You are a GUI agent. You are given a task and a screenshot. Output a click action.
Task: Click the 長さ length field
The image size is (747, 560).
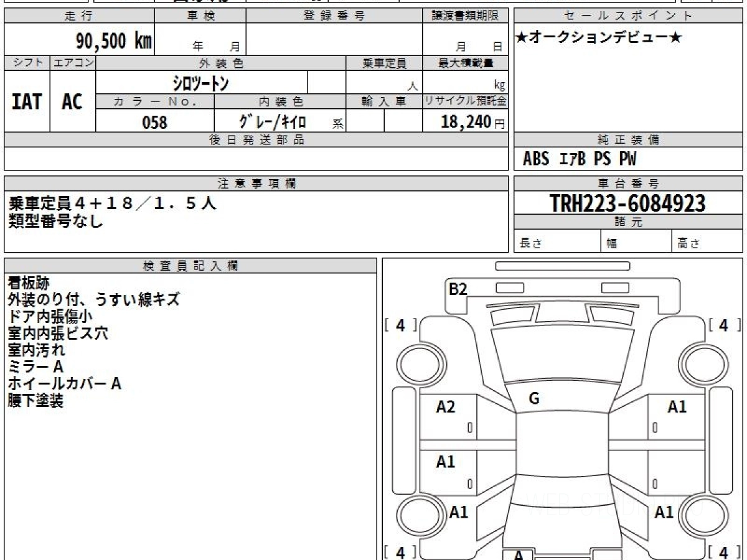click(557, 241)
